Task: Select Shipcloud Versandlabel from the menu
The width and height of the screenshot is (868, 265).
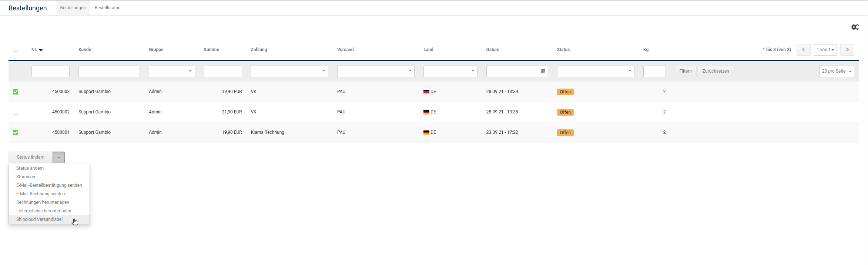Action: point(39,219)
